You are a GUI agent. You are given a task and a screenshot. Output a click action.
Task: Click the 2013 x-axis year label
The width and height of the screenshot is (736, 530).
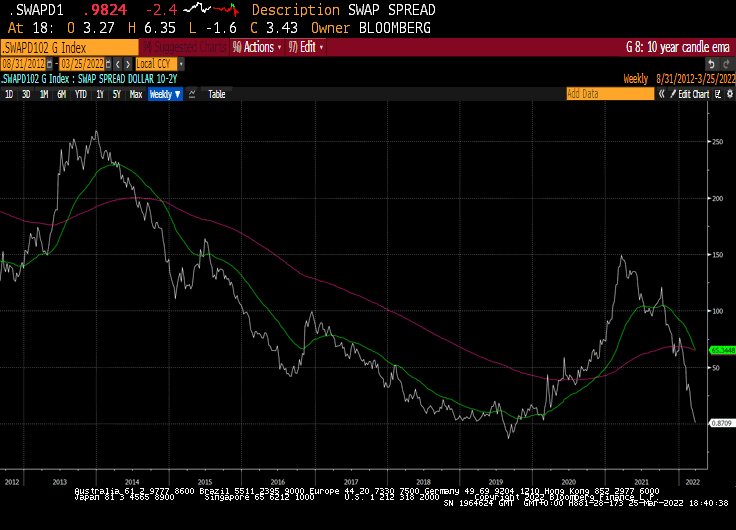pyautogui.click(x=60, y=482)
